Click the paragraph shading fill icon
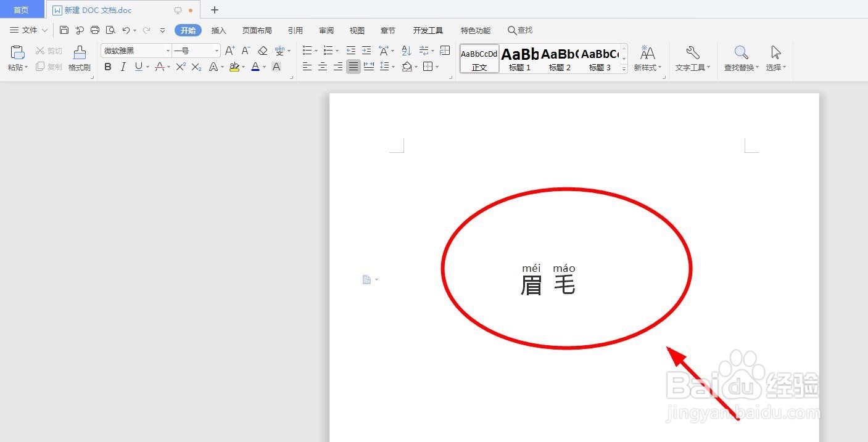This screenshot has width=868, height=442. (407, 67)
